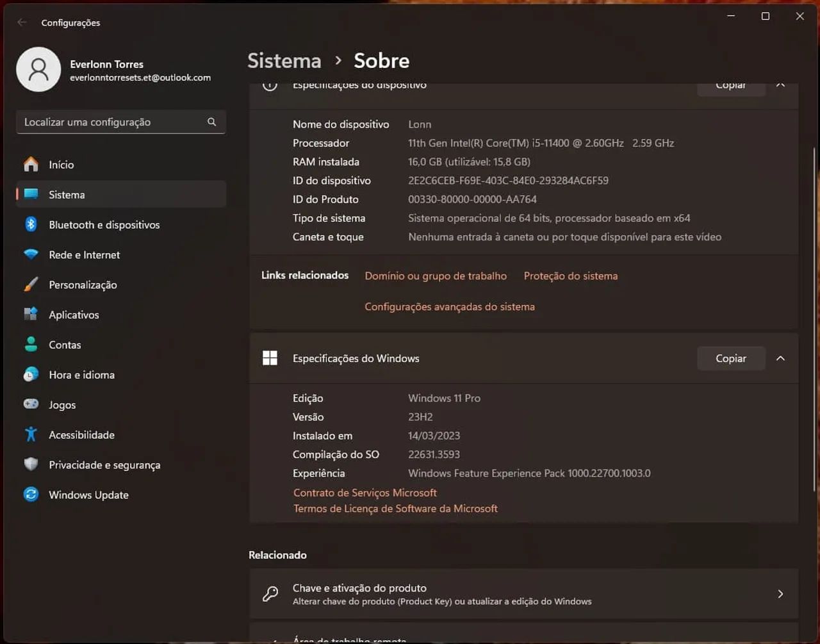
Task: Maximize the Configurações window
Action: click(765, 16)
